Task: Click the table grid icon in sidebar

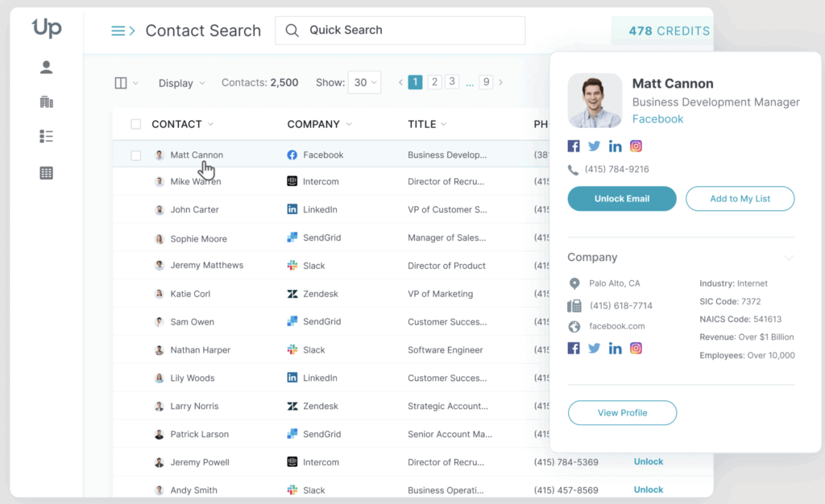Action: (x=47, y=172)
